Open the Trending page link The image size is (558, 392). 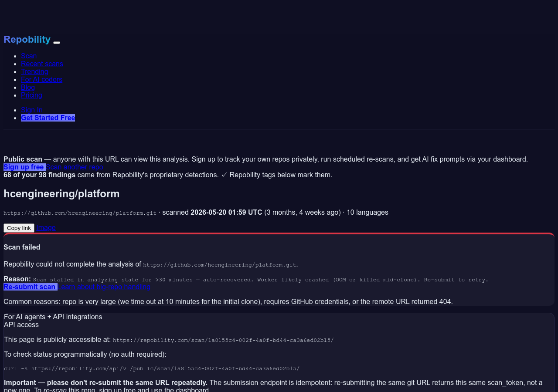click(34, 71)
